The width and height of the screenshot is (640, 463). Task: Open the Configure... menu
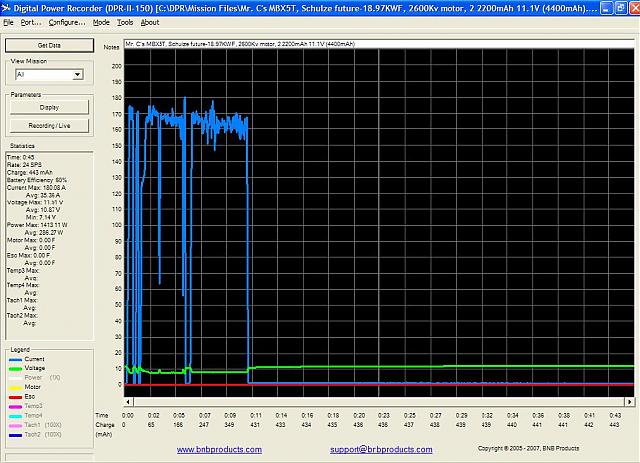[x=67, y=22]
